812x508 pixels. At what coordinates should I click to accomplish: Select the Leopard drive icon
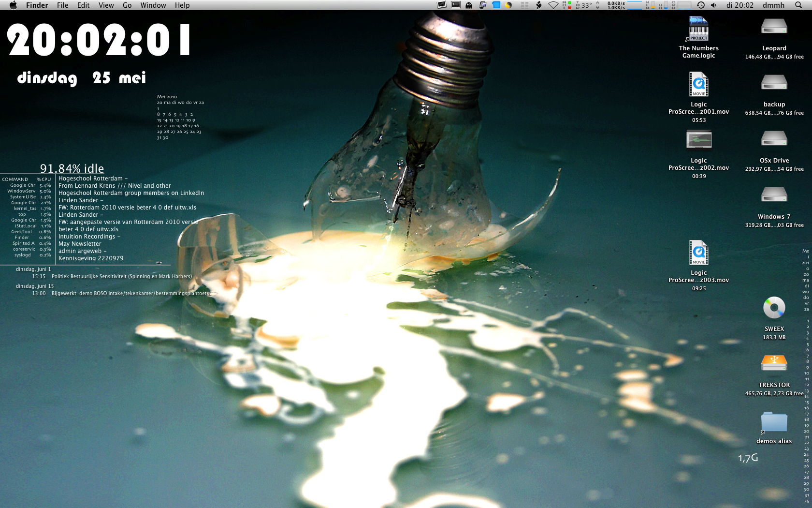pos(774,28)
